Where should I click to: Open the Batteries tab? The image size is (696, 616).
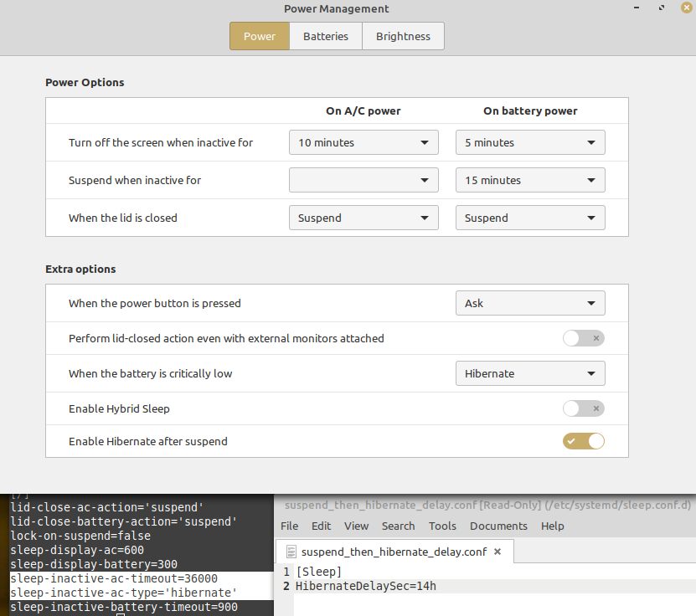326,36
